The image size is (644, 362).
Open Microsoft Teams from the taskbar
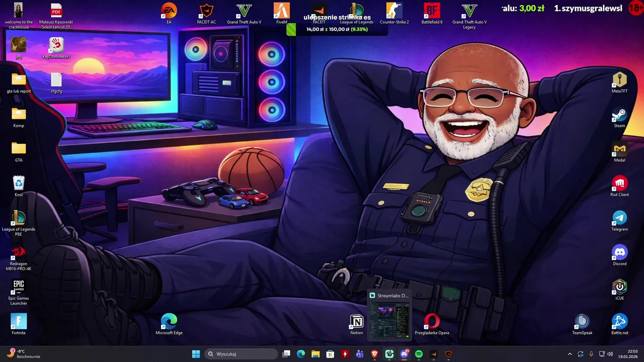[360, 354]
